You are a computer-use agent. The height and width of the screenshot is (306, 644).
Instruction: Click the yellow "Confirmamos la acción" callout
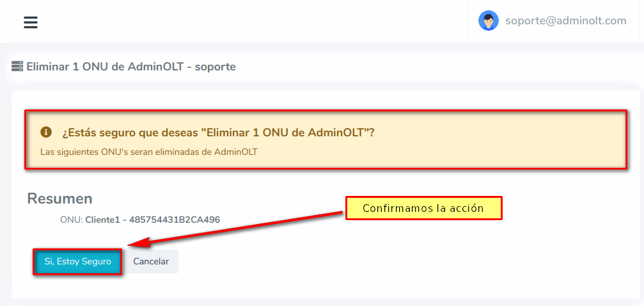(x=423, y=208)
